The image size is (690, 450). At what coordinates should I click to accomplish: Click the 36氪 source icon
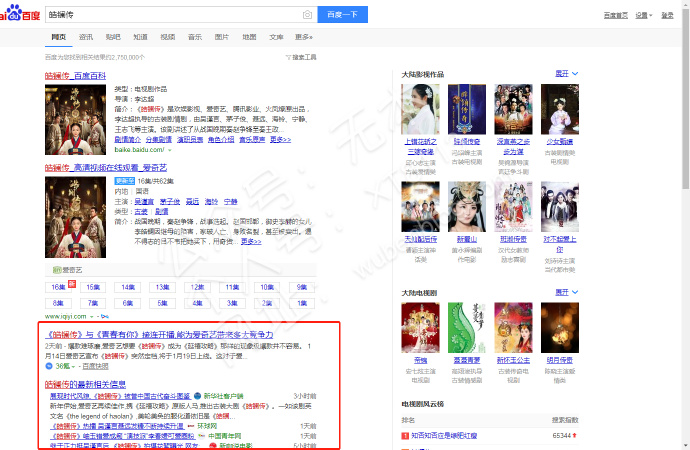(49, 366)
